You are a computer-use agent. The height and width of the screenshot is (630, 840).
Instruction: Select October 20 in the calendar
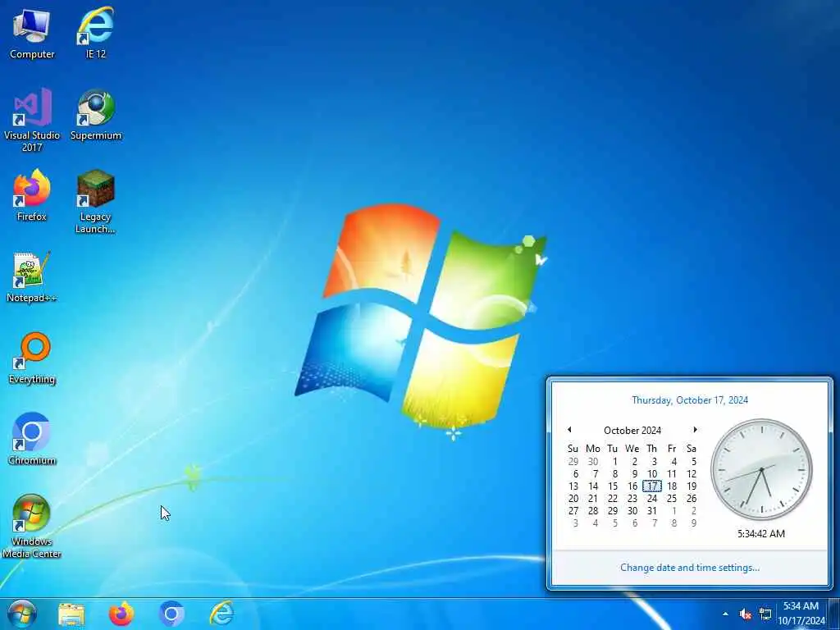pyautogui.click(x=573, y=498)
